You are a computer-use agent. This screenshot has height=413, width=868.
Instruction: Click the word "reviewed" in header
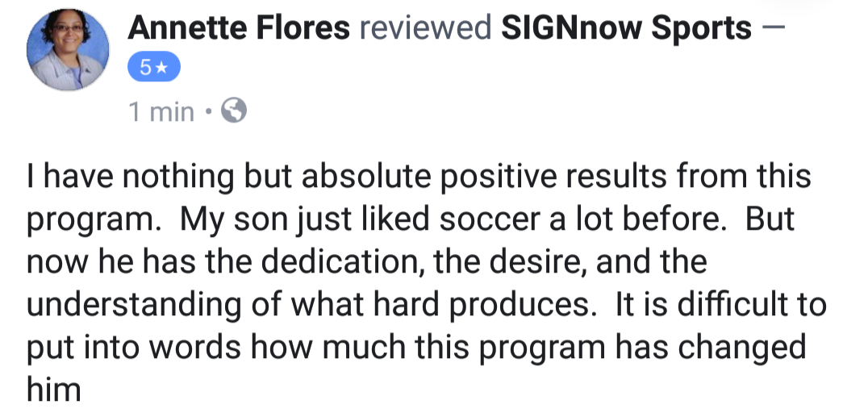click(425, 30)
